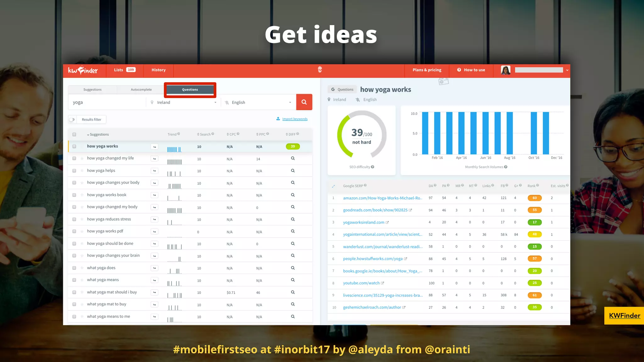Click import upload icon beside Import keywords
This screenshot has height=362, width=644.
pos(278,119)
